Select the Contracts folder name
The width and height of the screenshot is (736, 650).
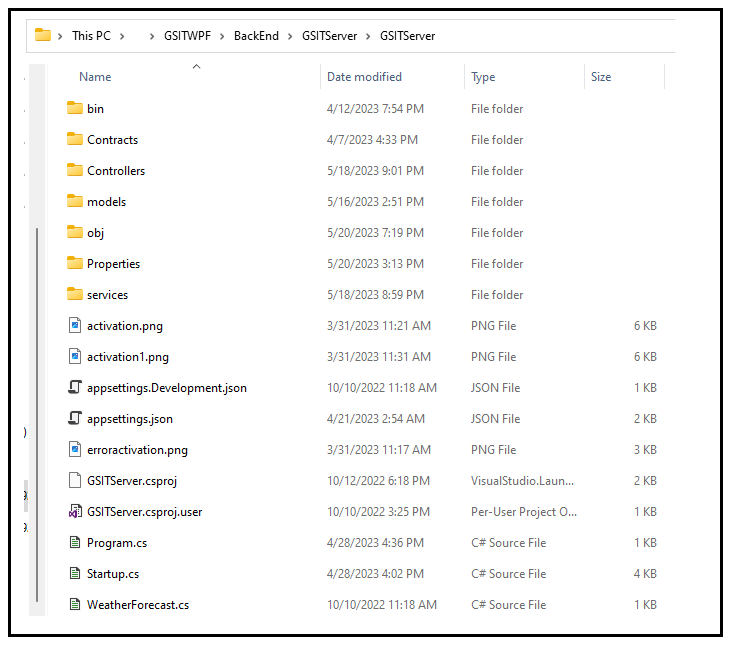(x=113, y=139)
